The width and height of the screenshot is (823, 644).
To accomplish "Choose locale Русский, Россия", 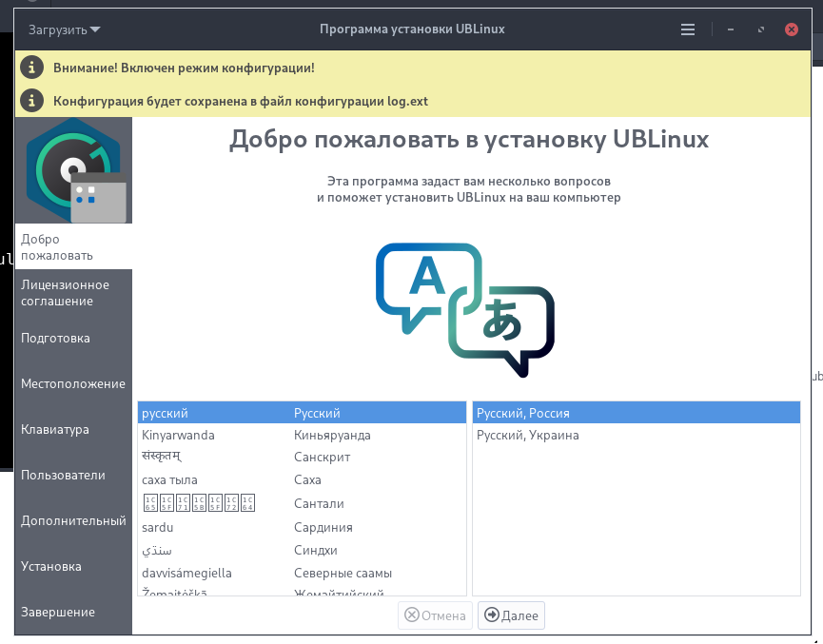I will click(637, 413).
